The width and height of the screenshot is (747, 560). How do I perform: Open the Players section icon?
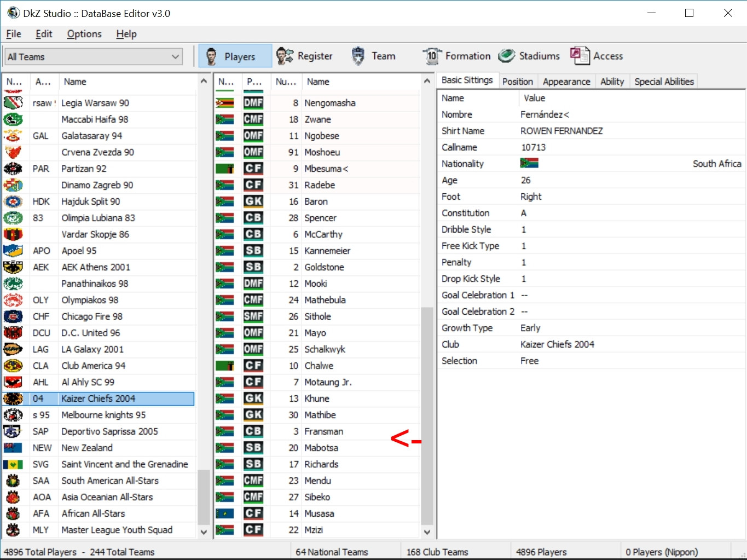point(212,56)
